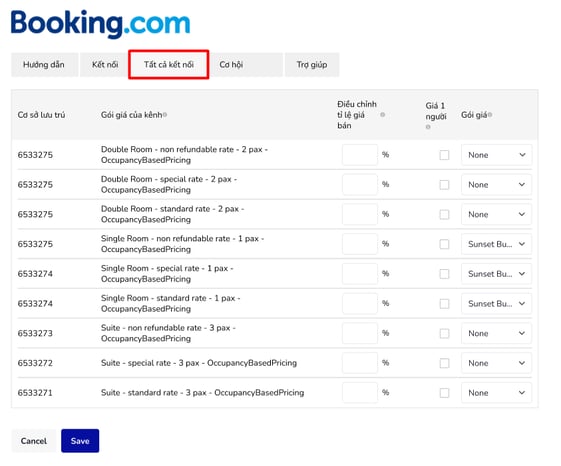This screenshot has width=561, height=466.
Task: Open Sunset Bu... dropdown for Single Room non refundable
Action: (496, 244)
